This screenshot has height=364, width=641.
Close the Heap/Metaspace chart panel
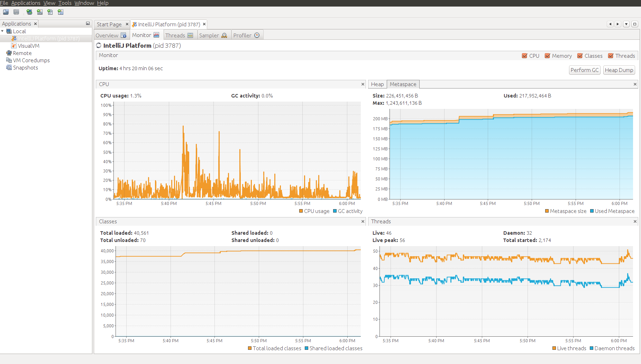pyautogui.click(x=635, y=84)
